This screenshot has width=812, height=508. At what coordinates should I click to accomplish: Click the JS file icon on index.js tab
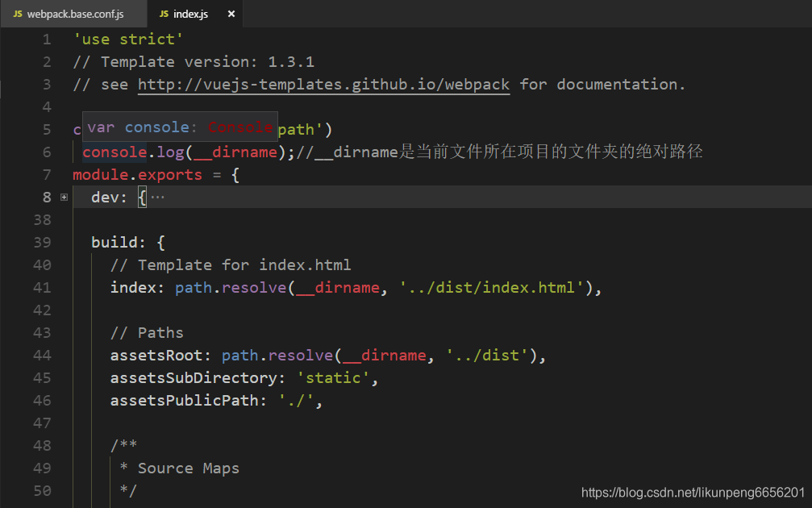(164, 14)
